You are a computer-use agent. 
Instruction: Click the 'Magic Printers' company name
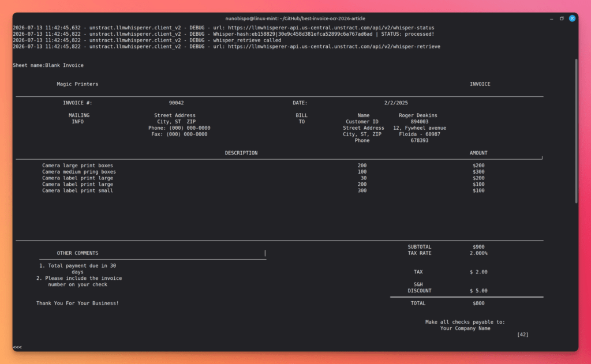pos(77,84)
